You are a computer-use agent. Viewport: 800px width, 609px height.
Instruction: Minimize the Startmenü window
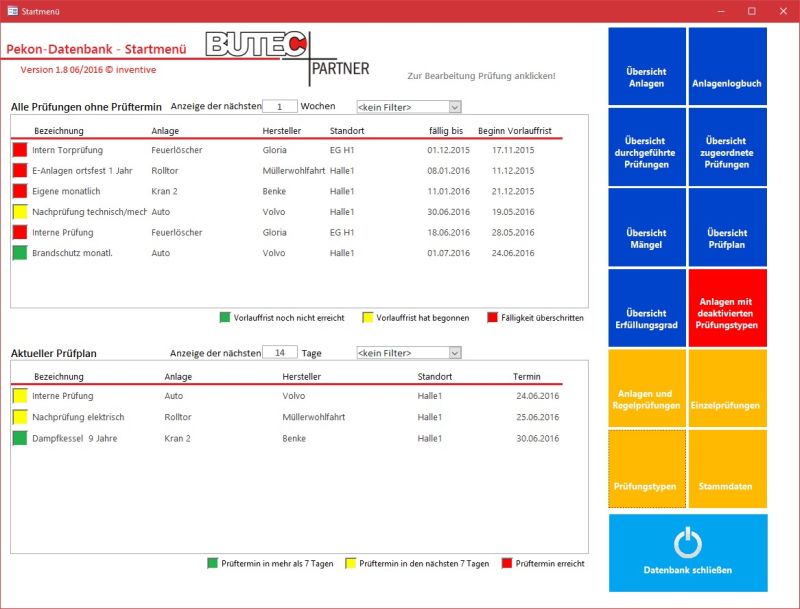721,11
